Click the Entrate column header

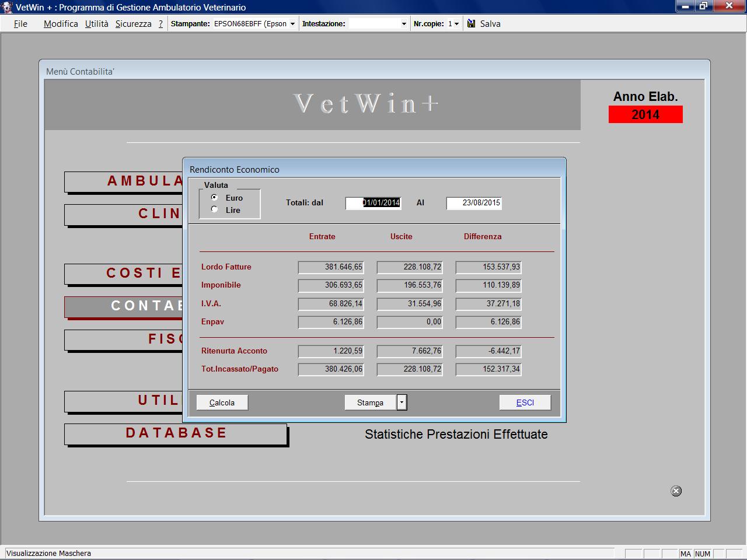(x=322, y=236)
